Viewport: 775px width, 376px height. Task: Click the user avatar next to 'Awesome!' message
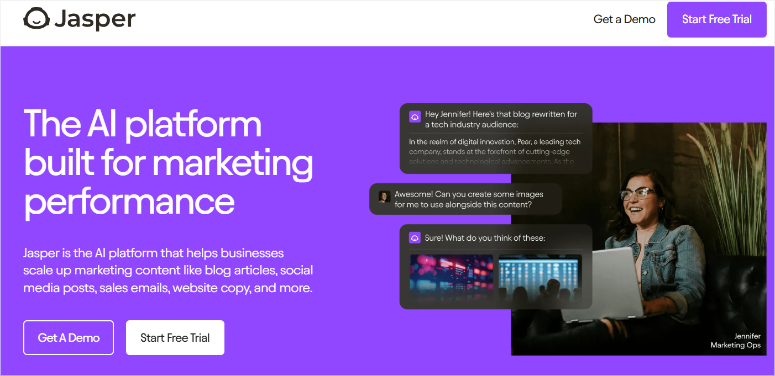click(x=384, y=197)
